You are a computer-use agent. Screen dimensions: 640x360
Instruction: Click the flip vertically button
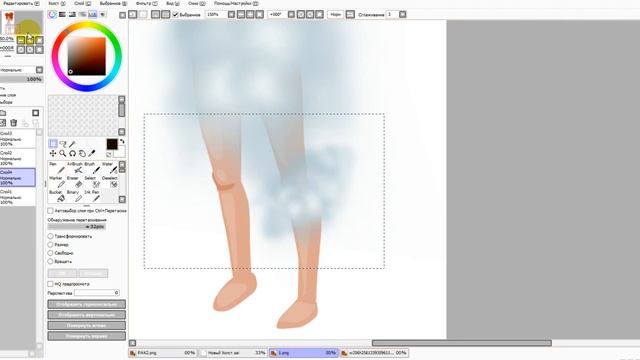87,315
